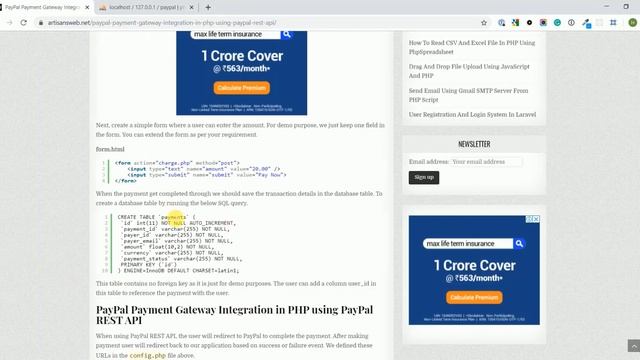Open the blue grid extension icon
Image resolution: width=640 pixels, height=360 pixels.
(613, 23)
